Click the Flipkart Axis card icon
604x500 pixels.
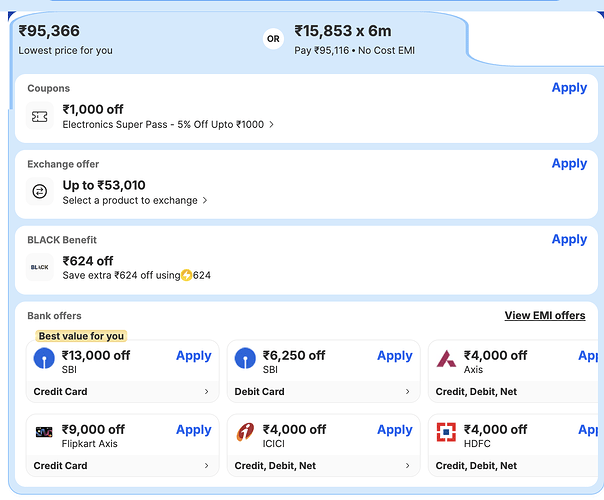click(45, 433)
